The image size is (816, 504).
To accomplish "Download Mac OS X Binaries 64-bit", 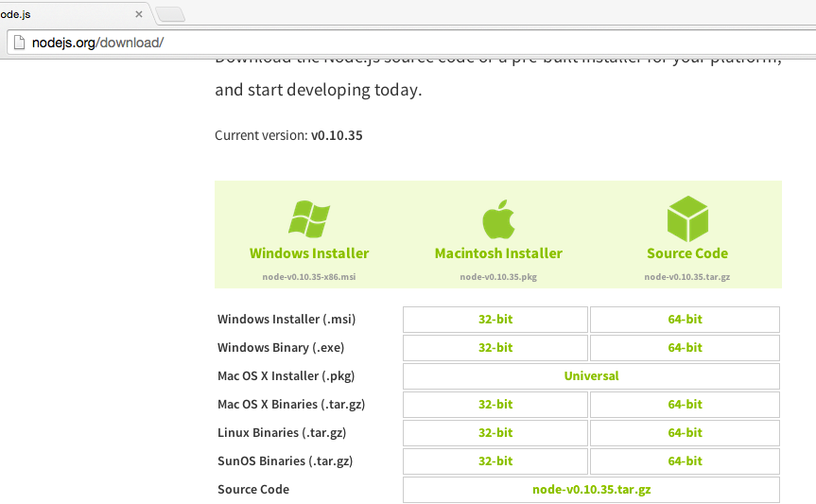I will [685, 405].
